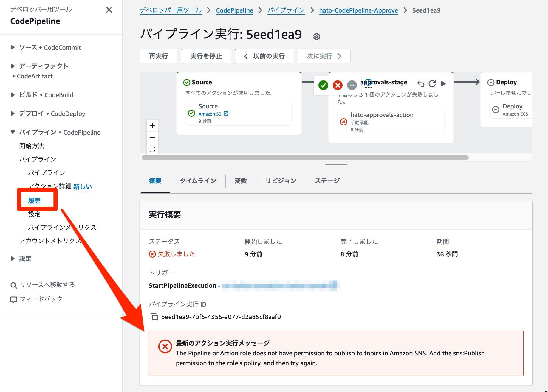The width and height of the screenshot is (548, 392).
Task: Click the search icon for resource navigation
Action: 14,285
